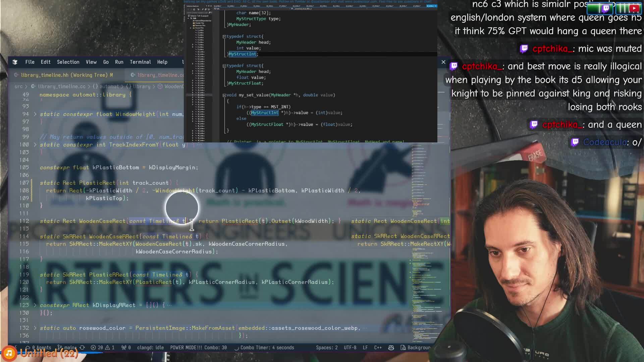Expand folded kDisplayRRect lambda at line 123
The image size is (644, 362).
click(x=35, y=305)
